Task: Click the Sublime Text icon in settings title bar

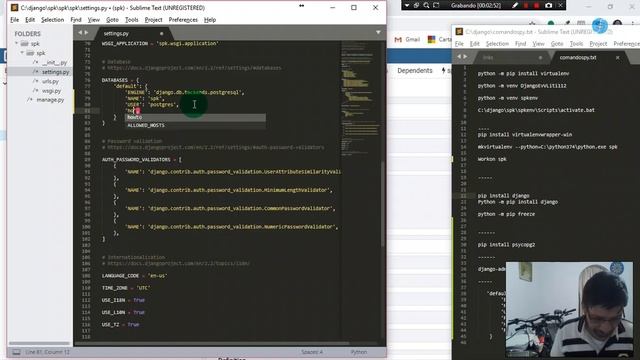Action: (x=14, y=8)
